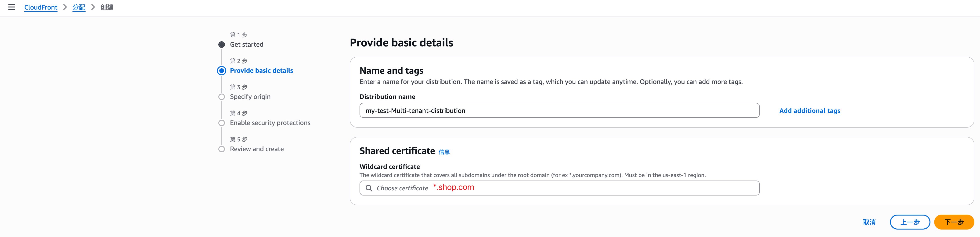Click the Specify origin step label

click(250, 97)
